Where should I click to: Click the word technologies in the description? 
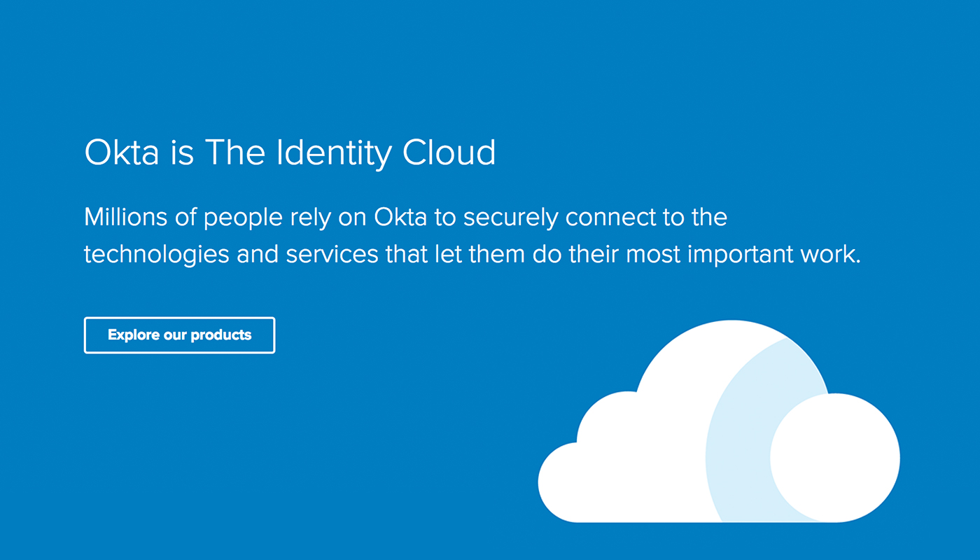tap(156, 255)
